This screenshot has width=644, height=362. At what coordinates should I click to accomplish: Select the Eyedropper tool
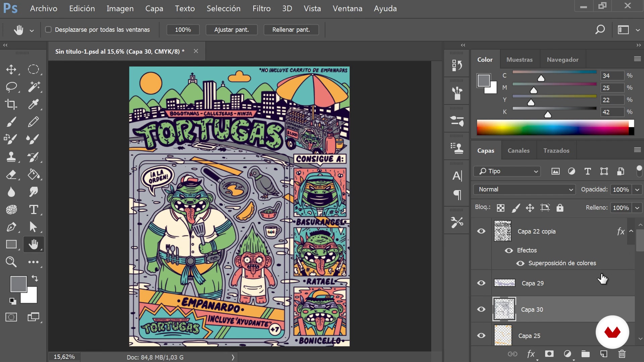pyautogui.click(x=33, y=104)
